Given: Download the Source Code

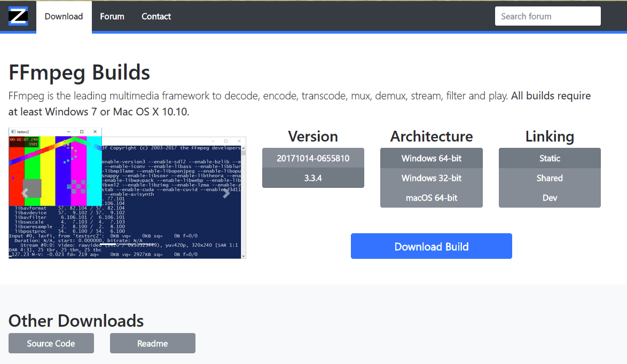Looking at the screenshot, I should pyautogui.click(x=51, y=343).
